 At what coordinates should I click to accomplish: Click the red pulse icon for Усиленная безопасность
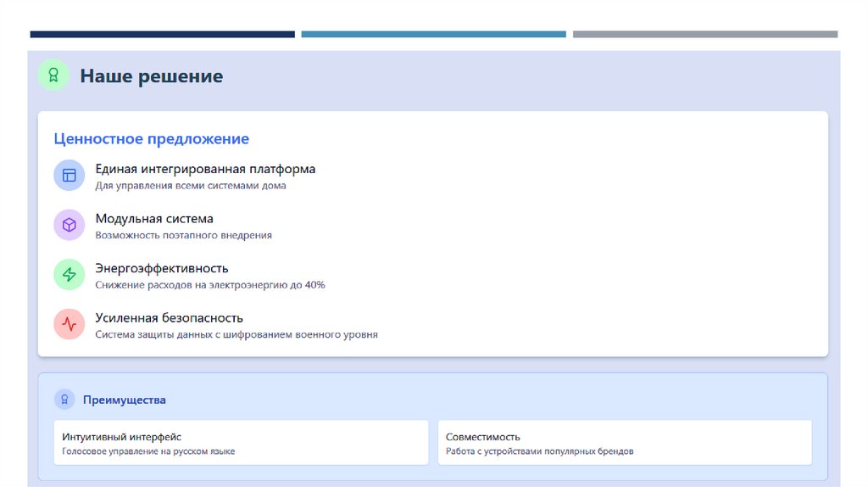70,324
